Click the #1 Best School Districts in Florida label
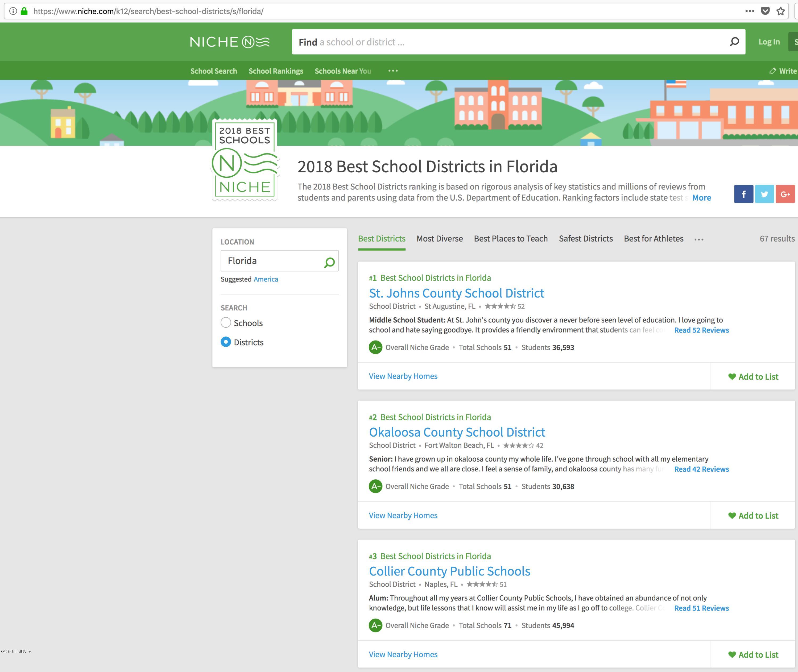Image resolution: width=798 pixels, height=672 pixels. point(429,278)
